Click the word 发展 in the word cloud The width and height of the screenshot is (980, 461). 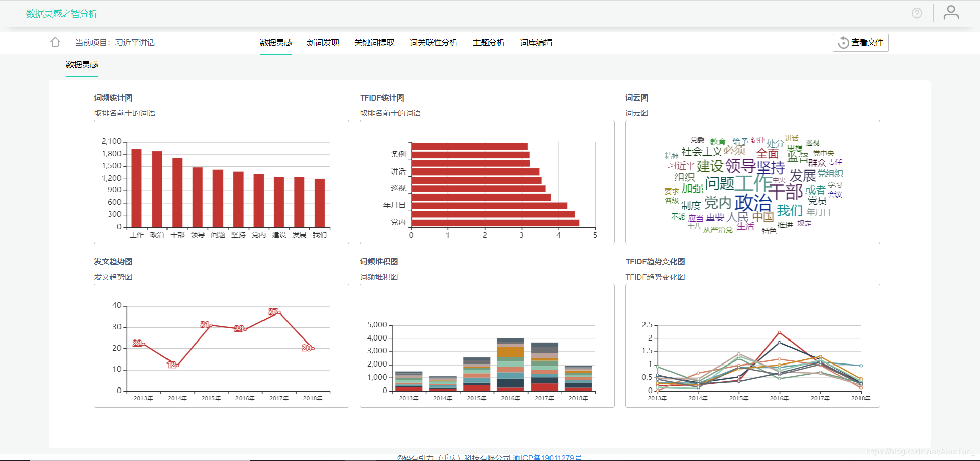803,176
